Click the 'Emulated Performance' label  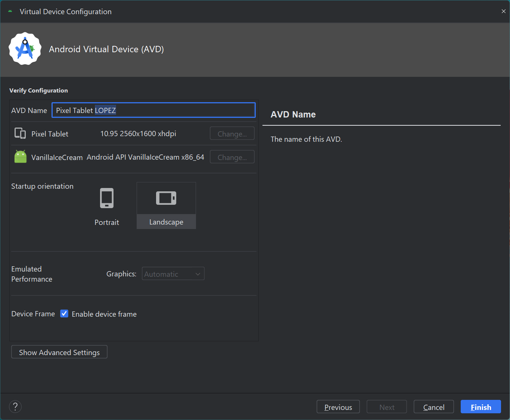(32, 274)
